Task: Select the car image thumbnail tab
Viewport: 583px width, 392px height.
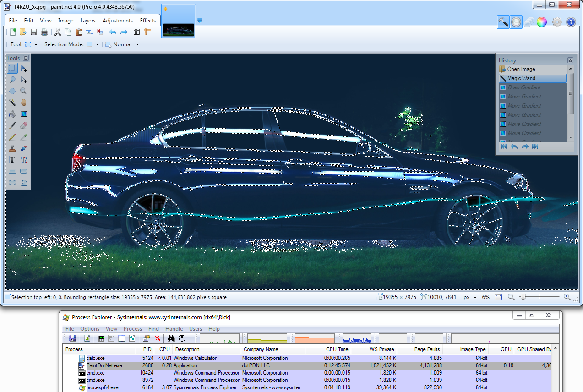Action: coord(179,21)
